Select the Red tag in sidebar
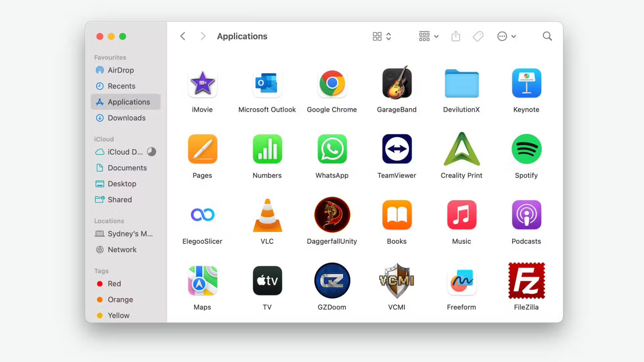Viewport: 644px width, 362px height. tap(114, 284)
